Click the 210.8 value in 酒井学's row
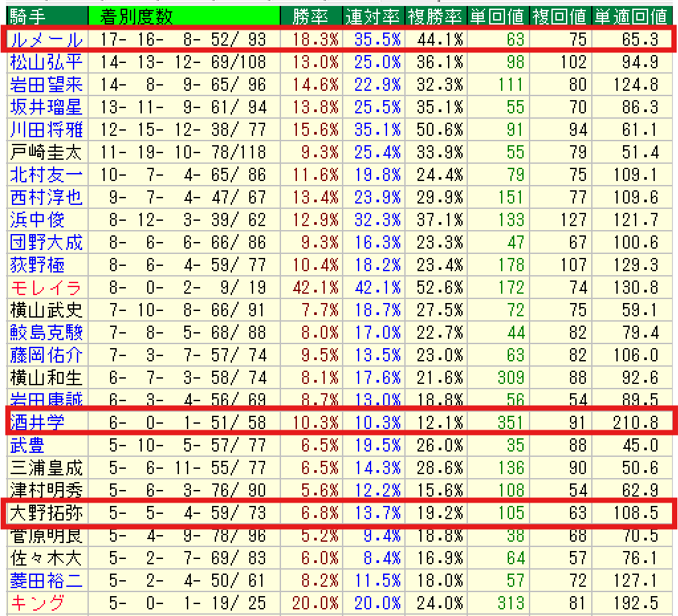Image resolution: width=678 pixels, height=616 pixels. (x=634, y=422)
